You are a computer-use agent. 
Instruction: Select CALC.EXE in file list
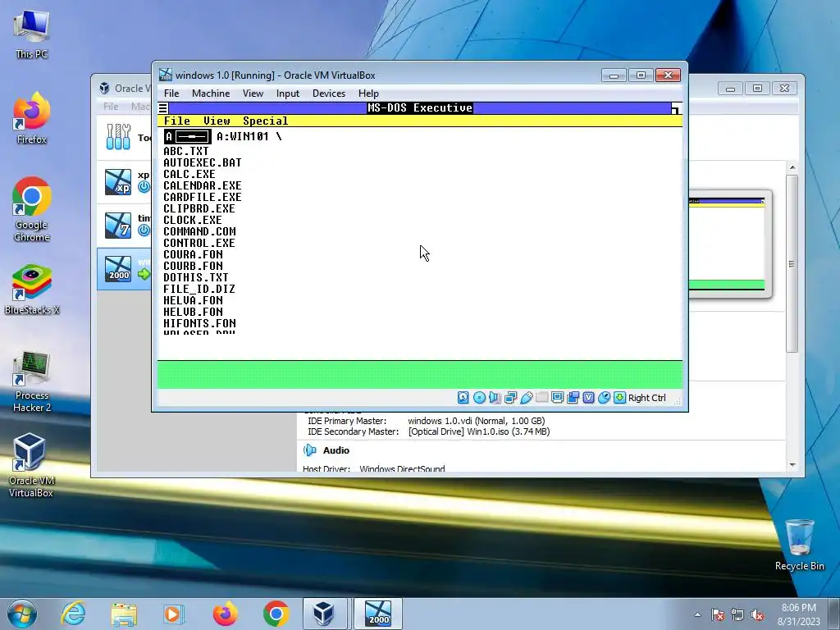(x=189, y=175)
